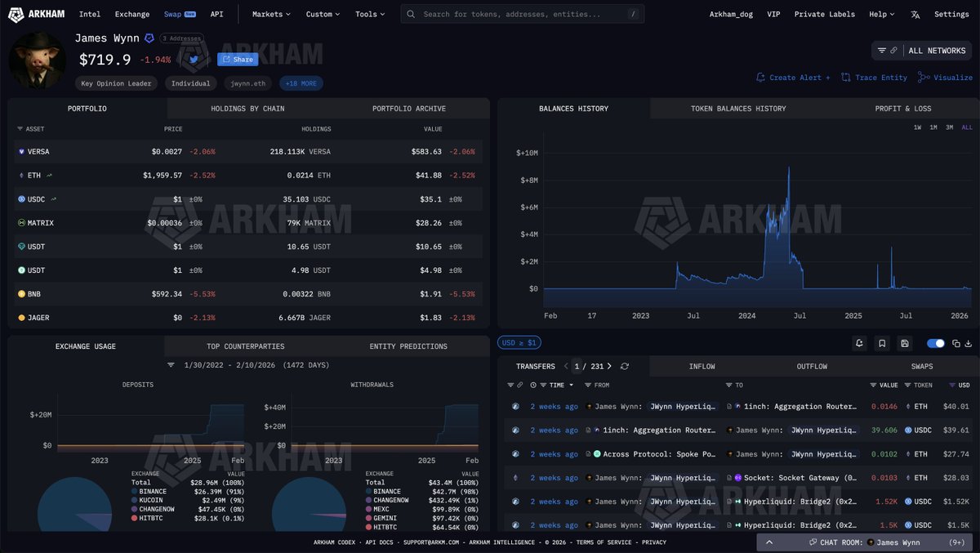Open the OUTFLOW tab
980x553 pixels.
(x=812, y=367)
